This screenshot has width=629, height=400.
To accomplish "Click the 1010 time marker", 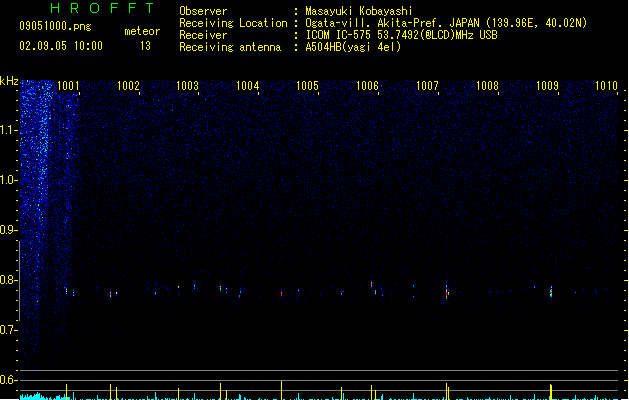I will point(606,86).
